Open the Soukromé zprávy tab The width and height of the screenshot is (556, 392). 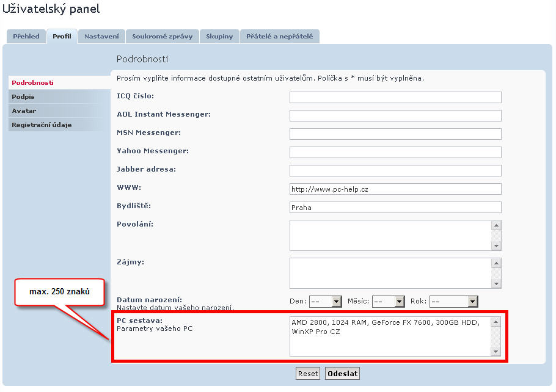(162, 37)
